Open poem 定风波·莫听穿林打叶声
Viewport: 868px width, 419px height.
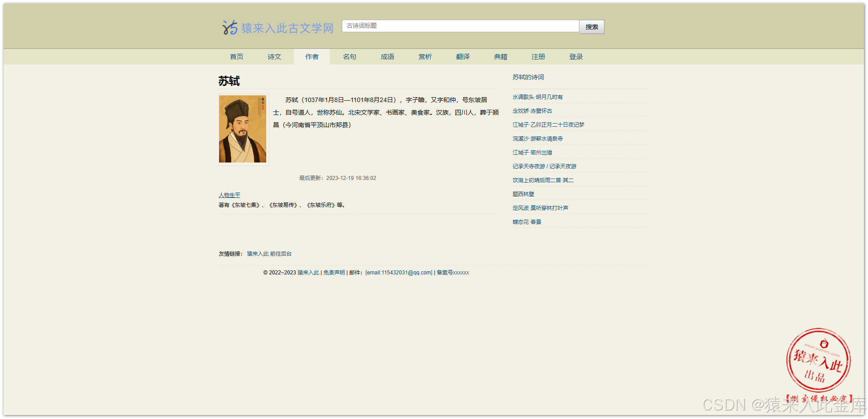(540, 208)
